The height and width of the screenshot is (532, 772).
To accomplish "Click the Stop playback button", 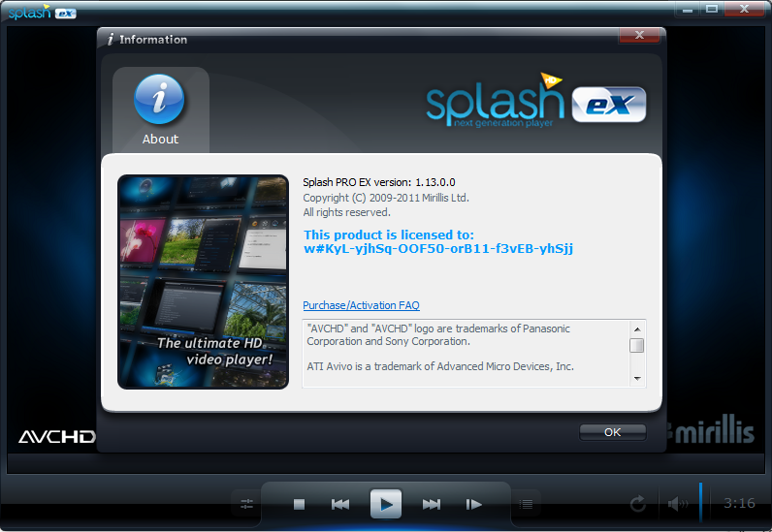I will (x=299, y=504).
